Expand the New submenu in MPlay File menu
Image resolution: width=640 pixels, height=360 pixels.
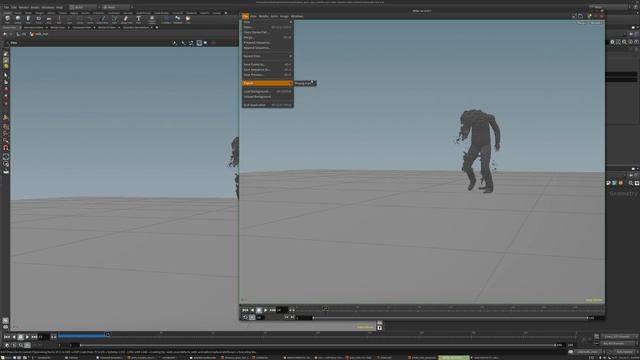[x=267, y=22]
